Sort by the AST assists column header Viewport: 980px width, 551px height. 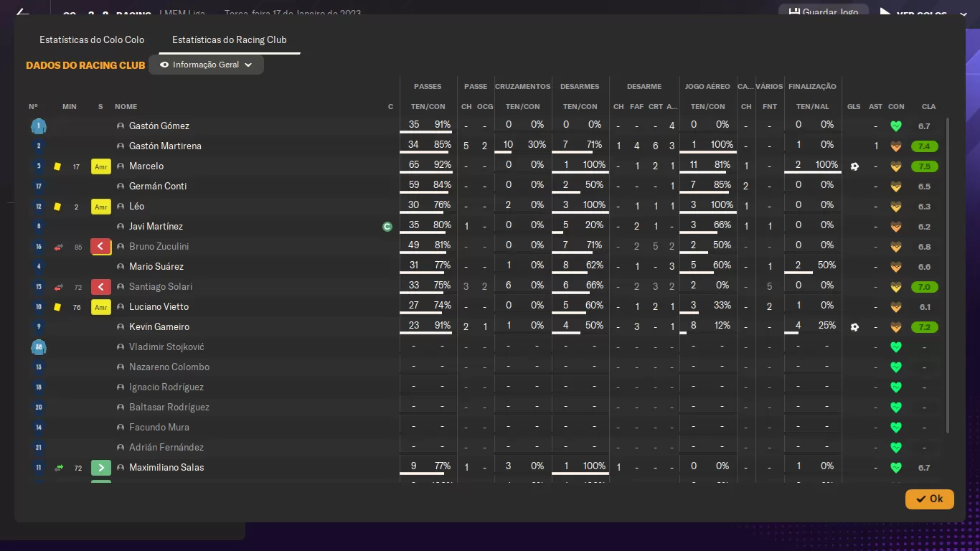[x=875, y=107]
